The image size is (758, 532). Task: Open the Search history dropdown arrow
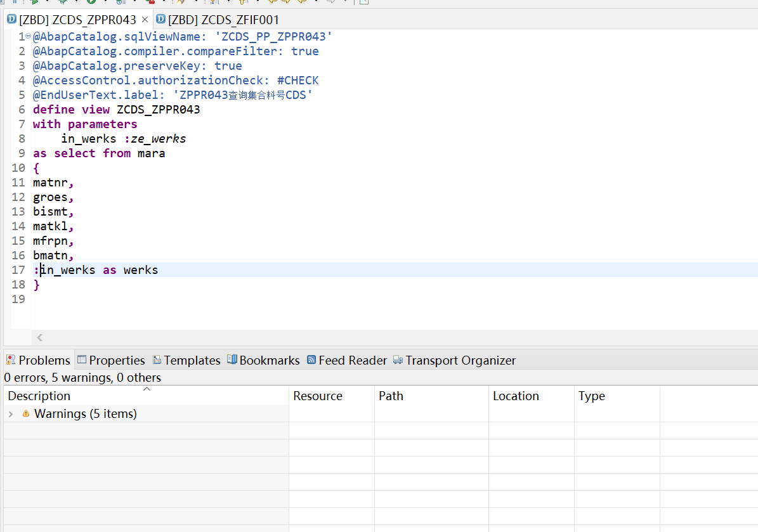pyautogui.click(x=197, y=4)
